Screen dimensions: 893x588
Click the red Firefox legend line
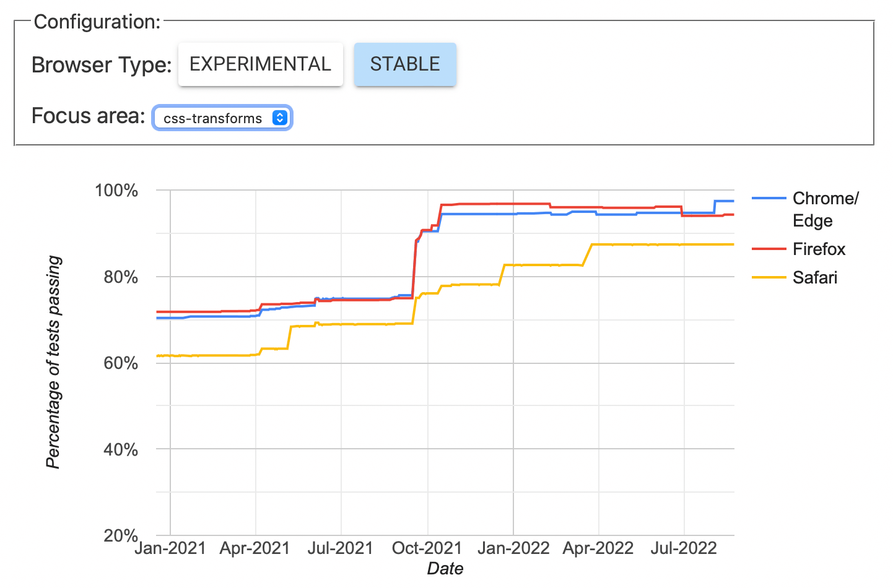point(769,249)
